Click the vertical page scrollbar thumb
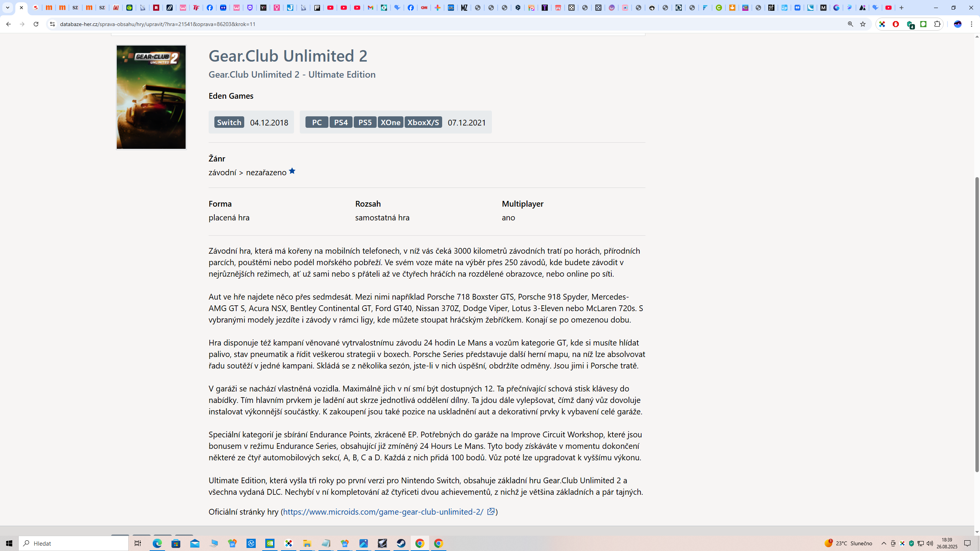 tap(977, 324)
